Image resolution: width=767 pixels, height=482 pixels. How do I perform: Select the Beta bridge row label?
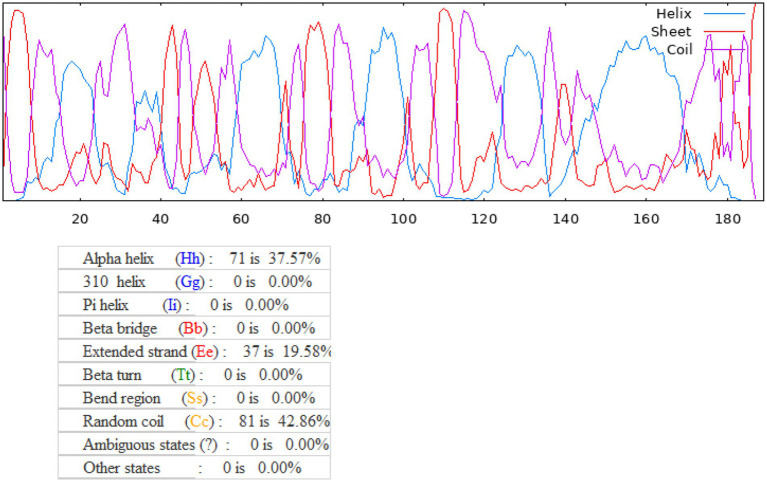coord(120,328)
